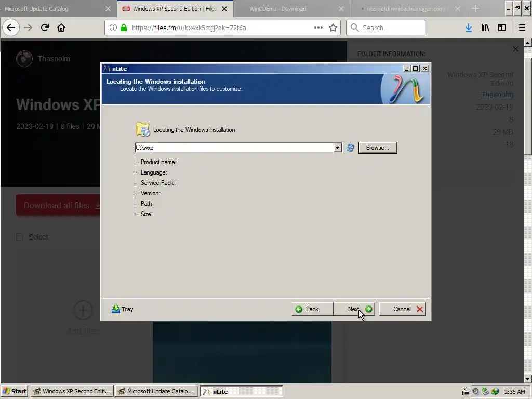Switch to Windows XP Second Edition tab
This screenshot has width=532, height=399.
(175, 9)
